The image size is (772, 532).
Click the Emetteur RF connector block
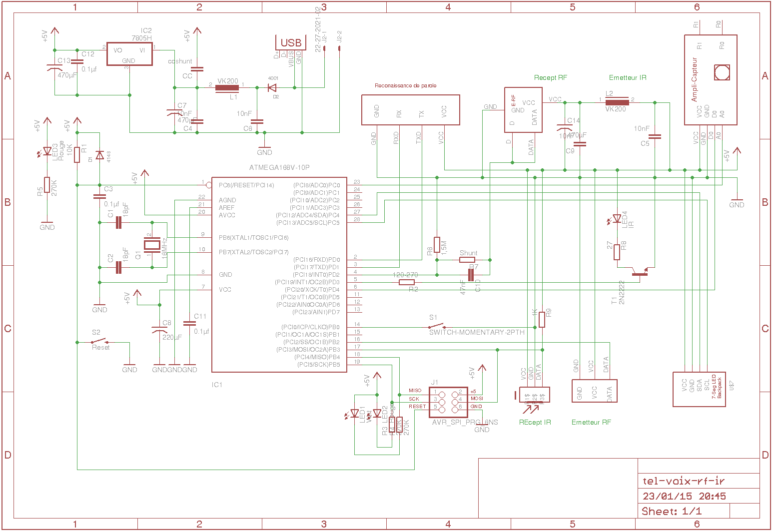click(x=594, y=391)
